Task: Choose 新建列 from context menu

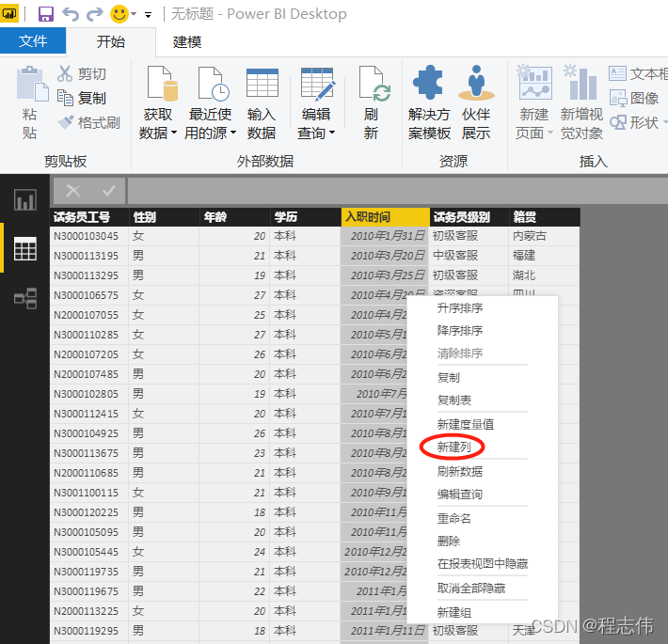Action: tap(454, 447)
